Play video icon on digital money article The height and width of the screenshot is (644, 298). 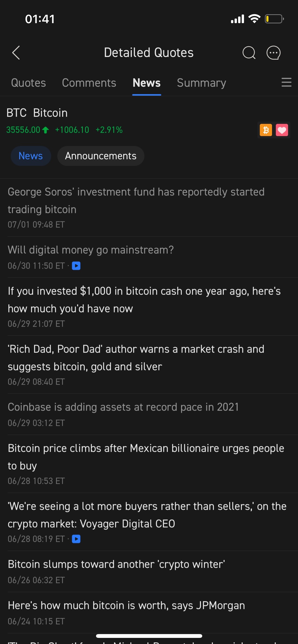point(76,266)
